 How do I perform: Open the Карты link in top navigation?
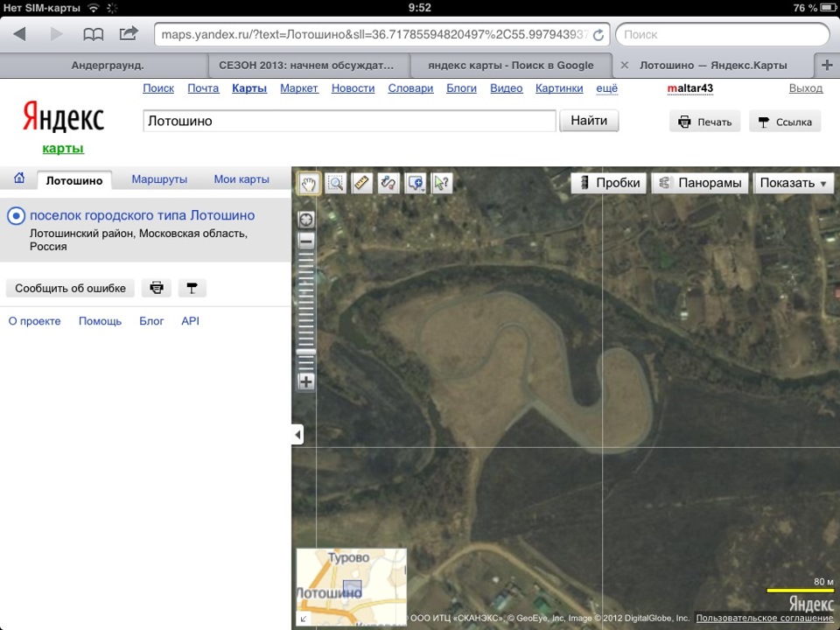(249, 88)
